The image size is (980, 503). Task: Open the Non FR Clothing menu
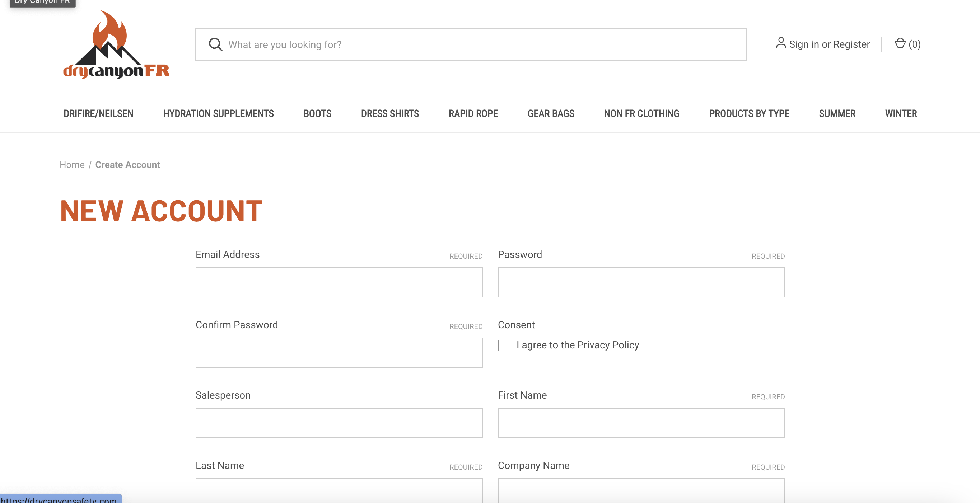pyautogui.click(x=642, y=114)
